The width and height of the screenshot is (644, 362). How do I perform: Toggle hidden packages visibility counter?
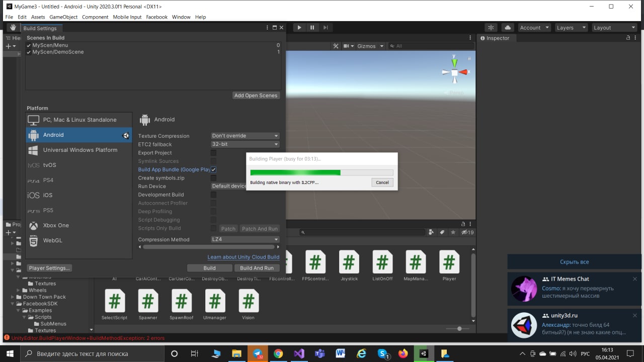[x=467, y=232]
